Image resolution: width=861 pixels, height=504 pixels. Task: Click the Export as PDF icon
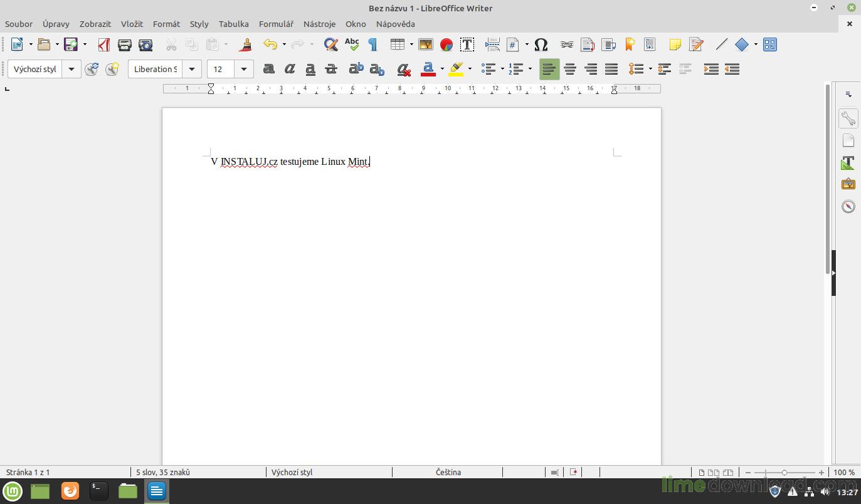tap(104, 45)
